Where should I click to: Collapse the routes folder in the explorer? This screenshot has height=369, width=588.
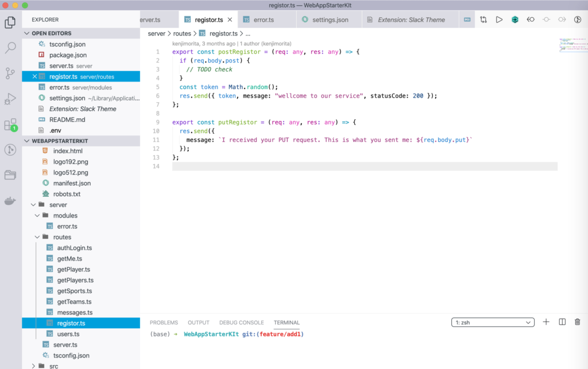37,236
